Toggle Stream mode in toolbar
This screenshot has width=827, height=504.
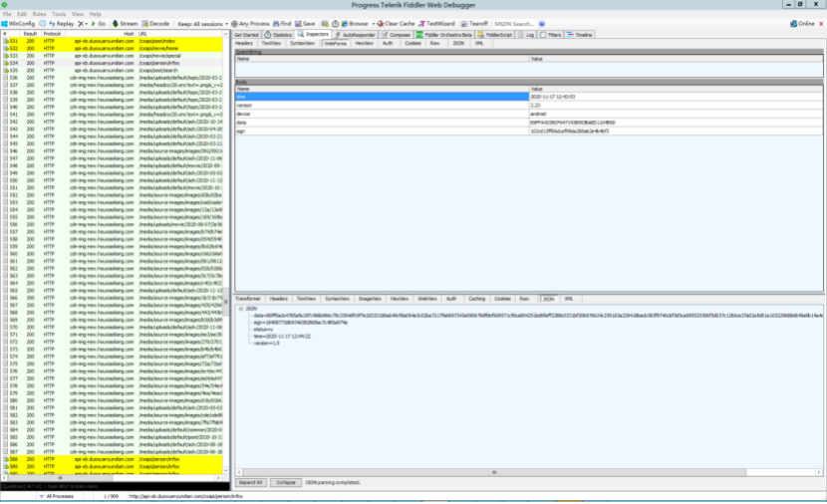click(x=125, y=24)
